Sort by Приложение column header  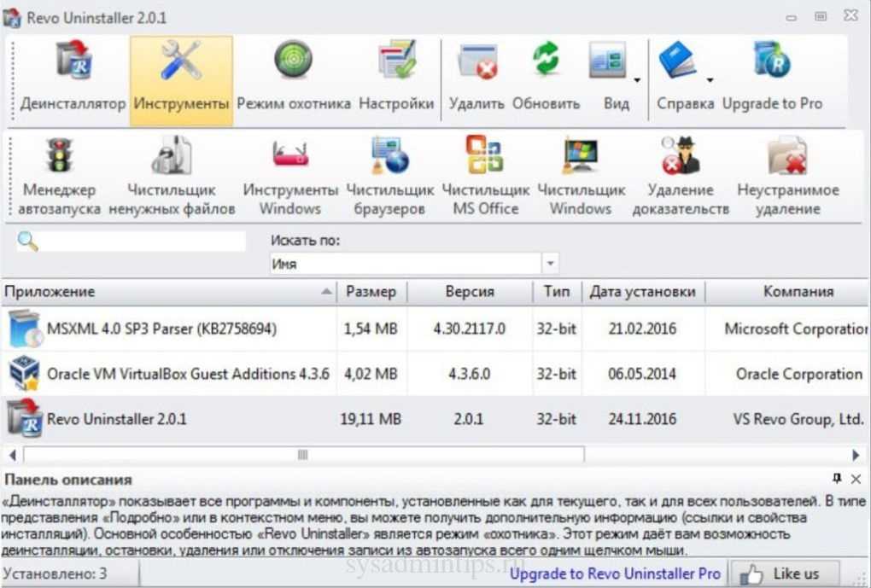[x=168, y=292]
